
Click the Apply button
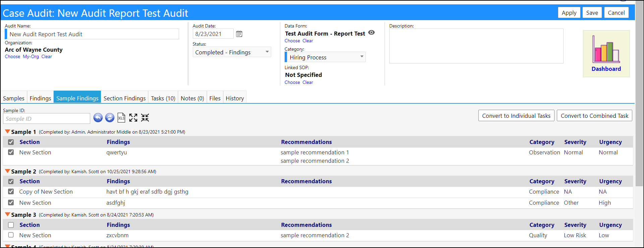569,13
